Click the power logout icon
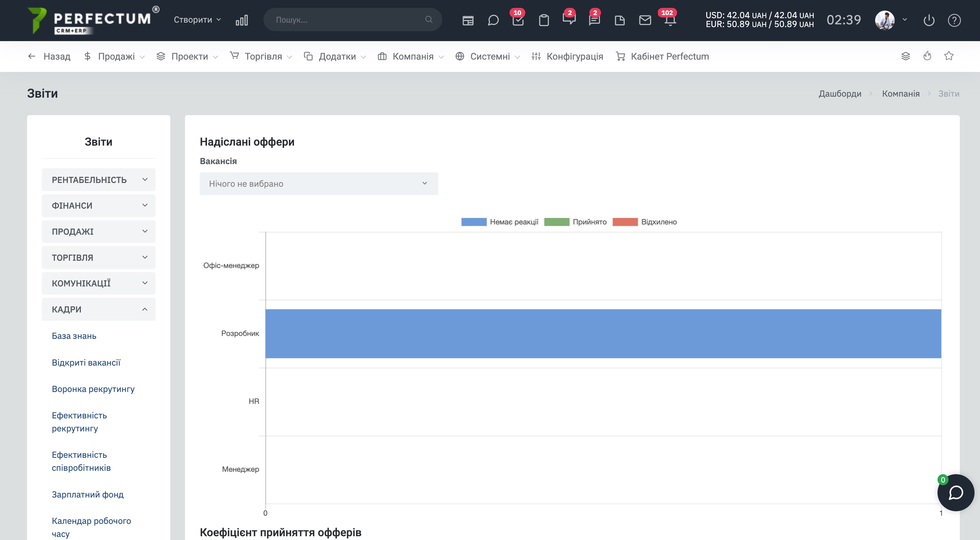 pos(929,20)
